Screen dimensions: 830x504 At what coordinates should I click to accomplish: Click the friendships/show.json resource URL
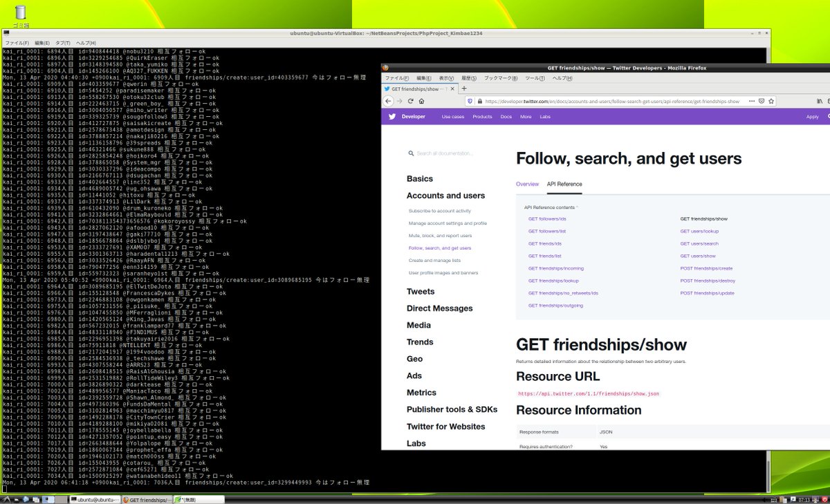click(x=589, y=393)
